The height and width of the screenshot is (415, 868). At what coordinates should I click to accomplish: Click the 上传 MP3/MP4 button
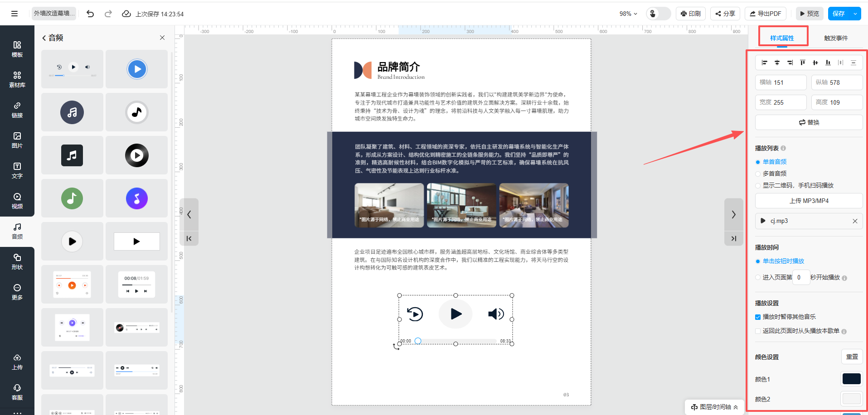tap(809, 201)
